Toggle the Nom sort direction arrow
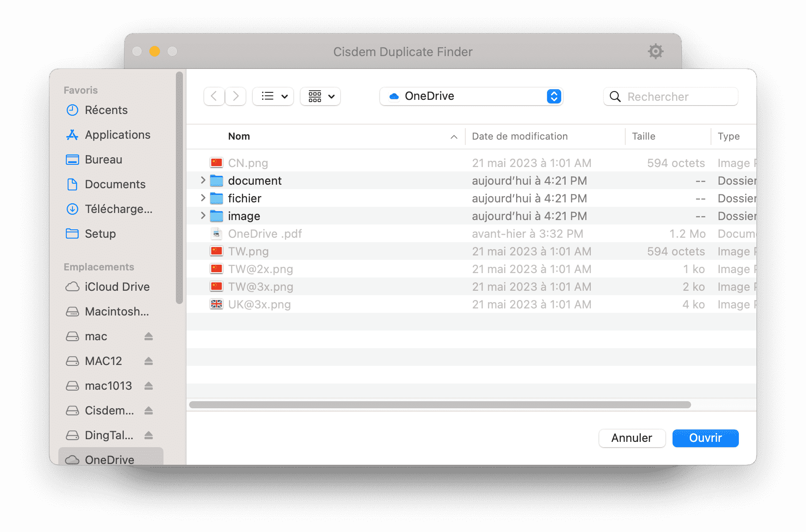This screenshot has height=532, width=806. pyautogui.click(x=454, y=137)
